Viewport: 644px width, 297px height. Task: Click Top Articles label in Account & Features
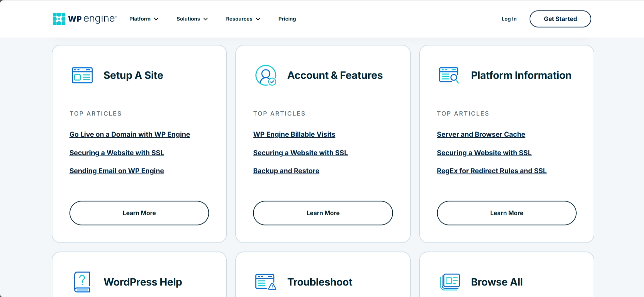click(279, 113)
